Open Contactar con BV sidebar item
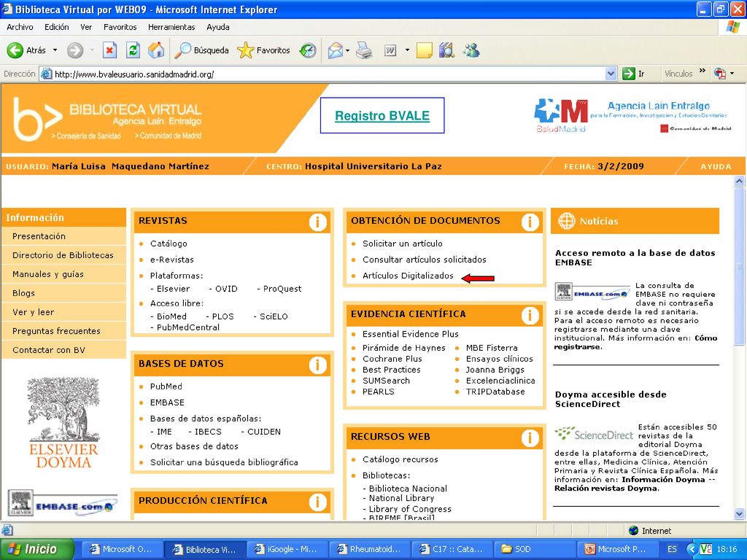Screen dimensions: 747x560 coord(63,350)
